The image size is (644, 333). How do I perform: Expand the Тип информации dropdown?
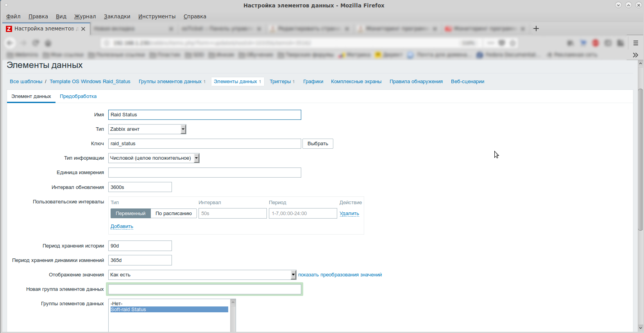point(154,158)
